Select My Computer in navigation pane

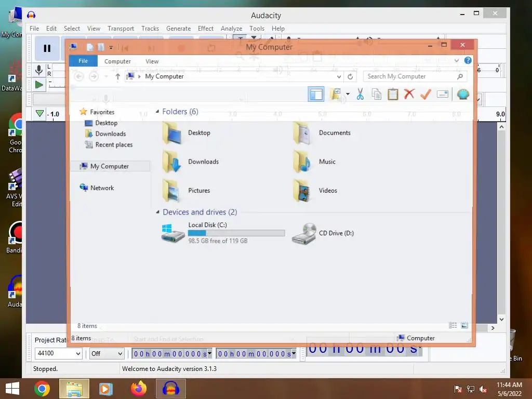pos(109,166)
